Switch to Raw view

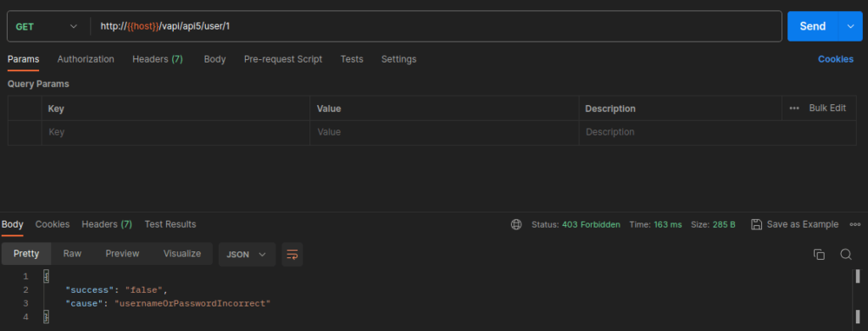tap(72, 254)
